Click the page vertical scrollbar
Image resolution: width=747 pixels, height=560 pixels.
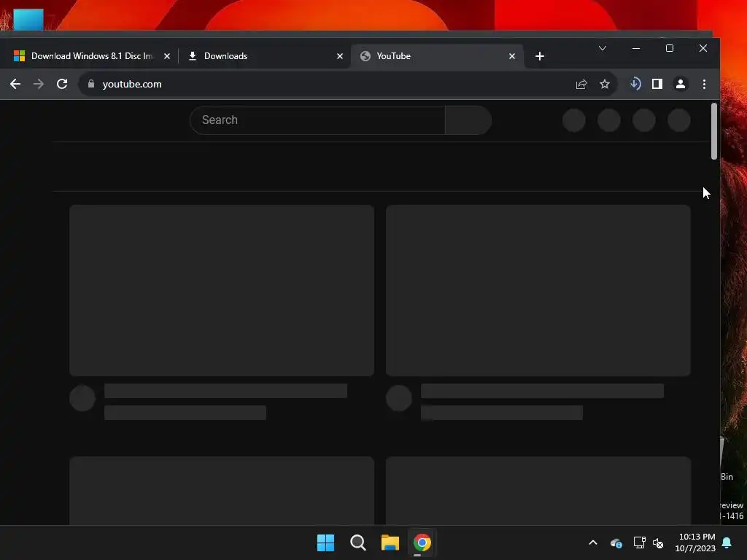pos(713,131)
